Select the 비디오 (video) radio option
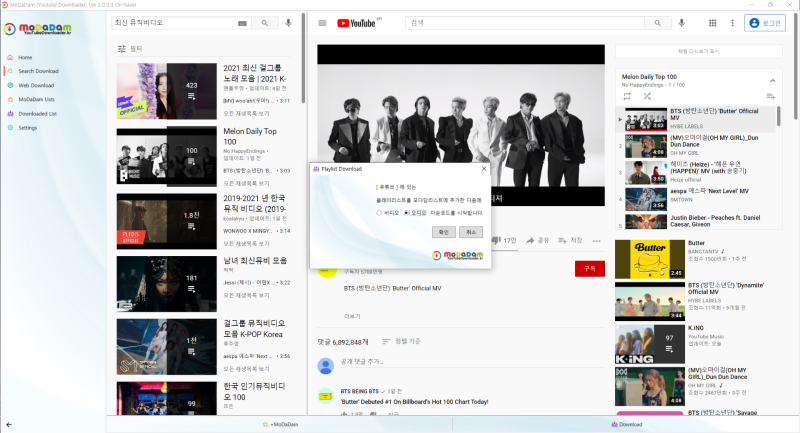The width and height of the screenshot is (800, 433). (379, 213)
